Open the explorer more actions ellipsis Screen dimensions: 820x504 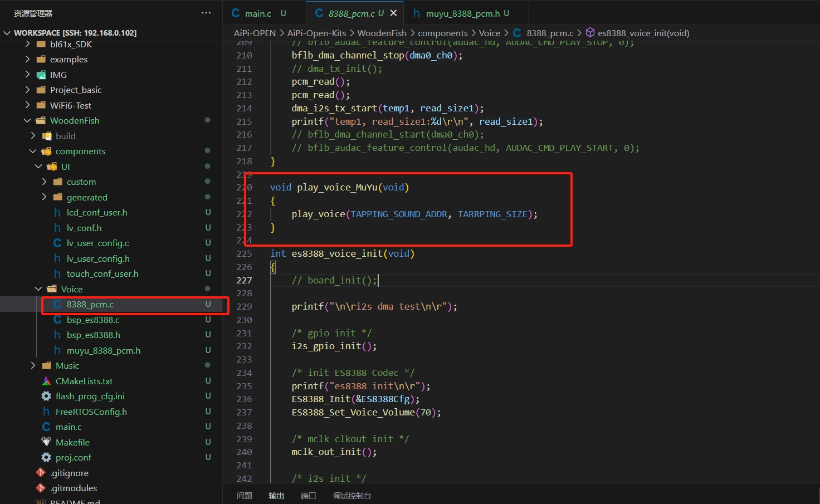(x=206, y=13)
